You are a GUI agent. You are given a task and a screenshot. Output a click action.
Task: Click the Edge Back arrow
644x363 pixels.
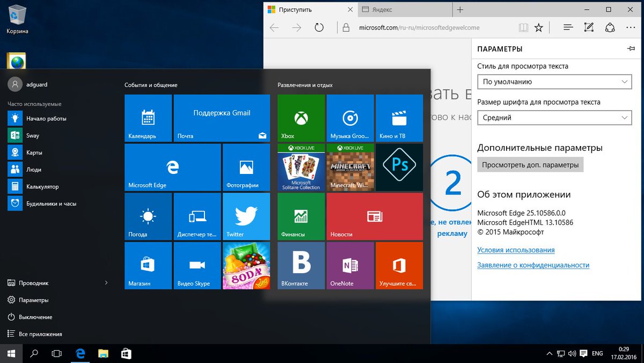pos(274,27)
